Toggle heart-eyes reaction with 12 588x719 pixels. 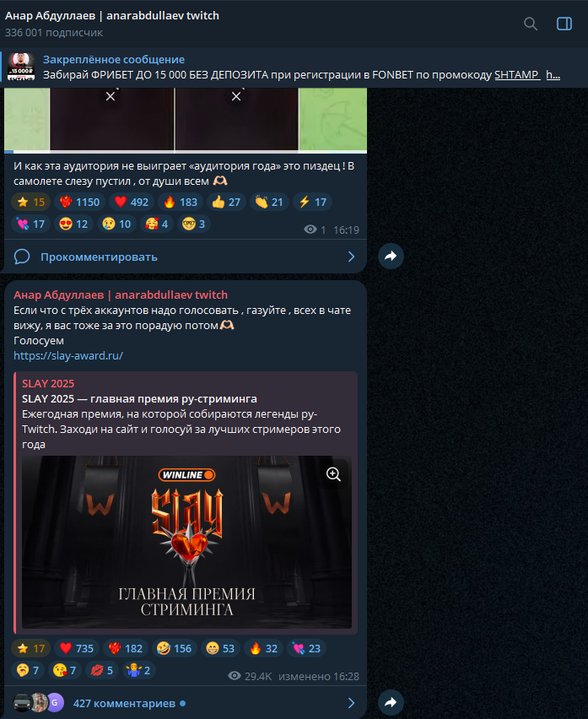coord(73,224)
